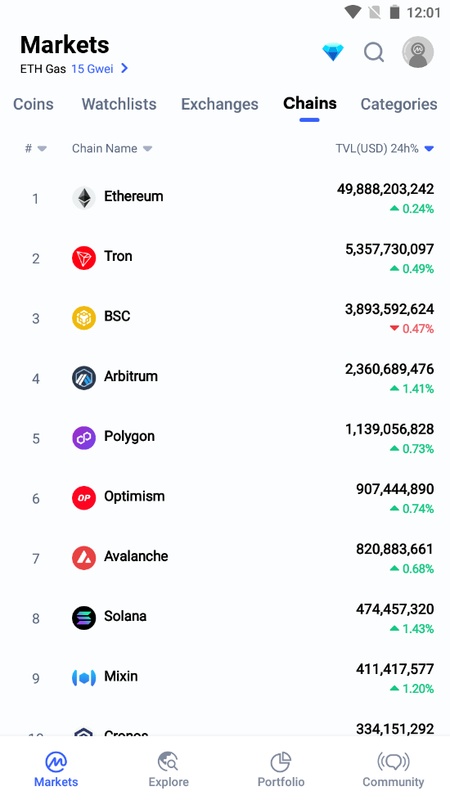Tap the blue diamond rewards icon
Viewport: 450px width, 800px height.
(333, 52)
